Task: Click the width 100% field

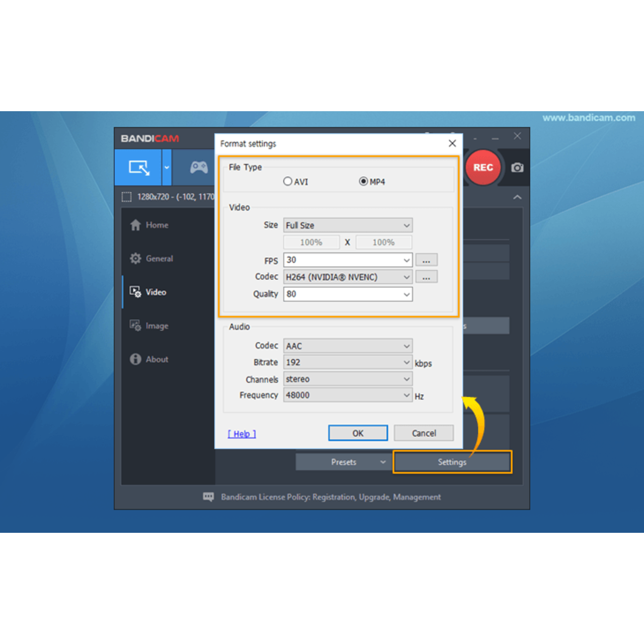Action: 311,243
